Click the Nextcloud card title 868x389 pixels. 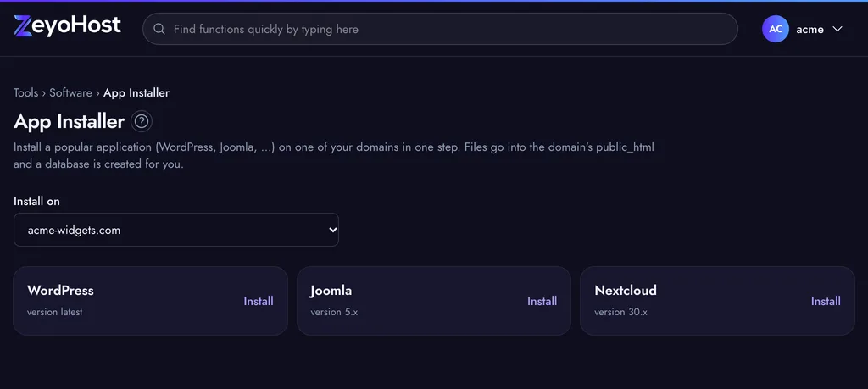coord(626,291)
